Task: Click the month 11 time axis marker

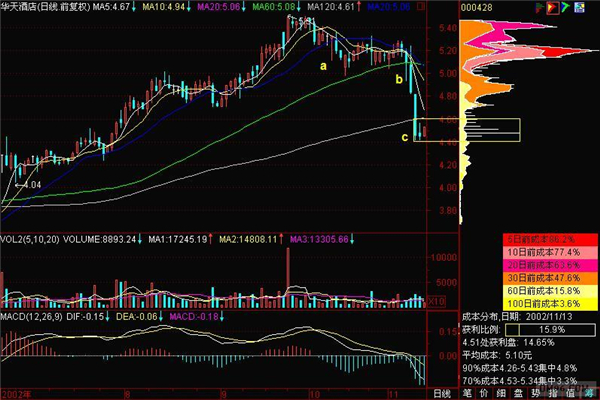Action: click(393, 394)
